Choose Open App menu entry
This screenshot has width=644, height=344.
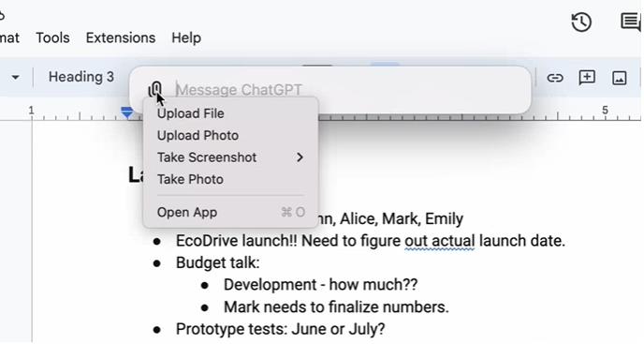coord(187,213)
